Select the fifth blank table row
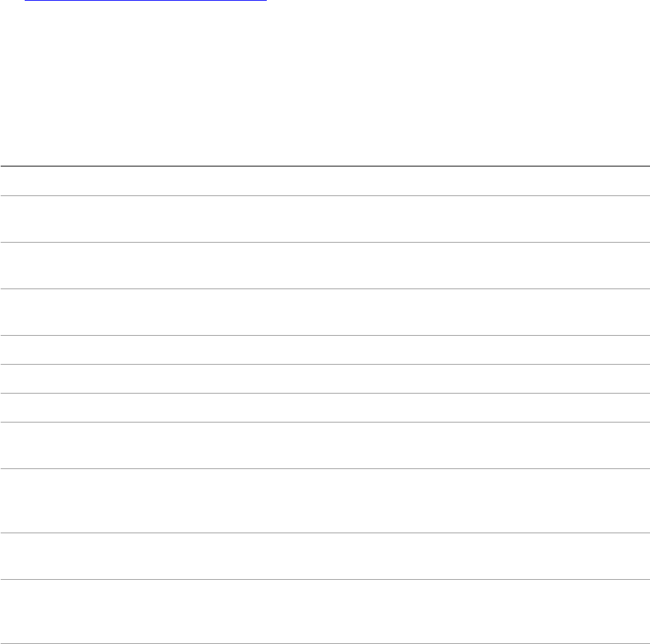The width and height of the screenshot is (650, 644). [325, 379]
